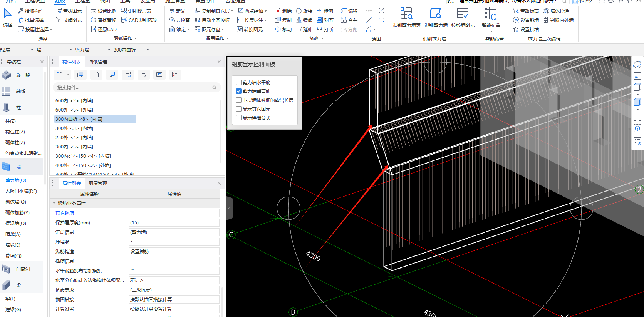Image resolution: width=644 pixels, height=317 pixels.
Task: Select 600内 <2> [内墙] component
Action: pos(74,101)
